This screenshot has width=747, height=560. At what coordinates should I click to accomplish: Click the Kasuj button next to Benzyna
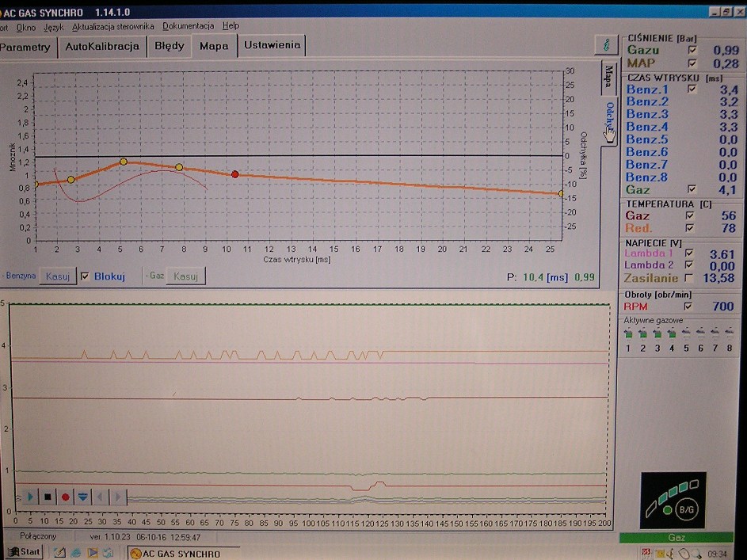(x=56, y=276)
